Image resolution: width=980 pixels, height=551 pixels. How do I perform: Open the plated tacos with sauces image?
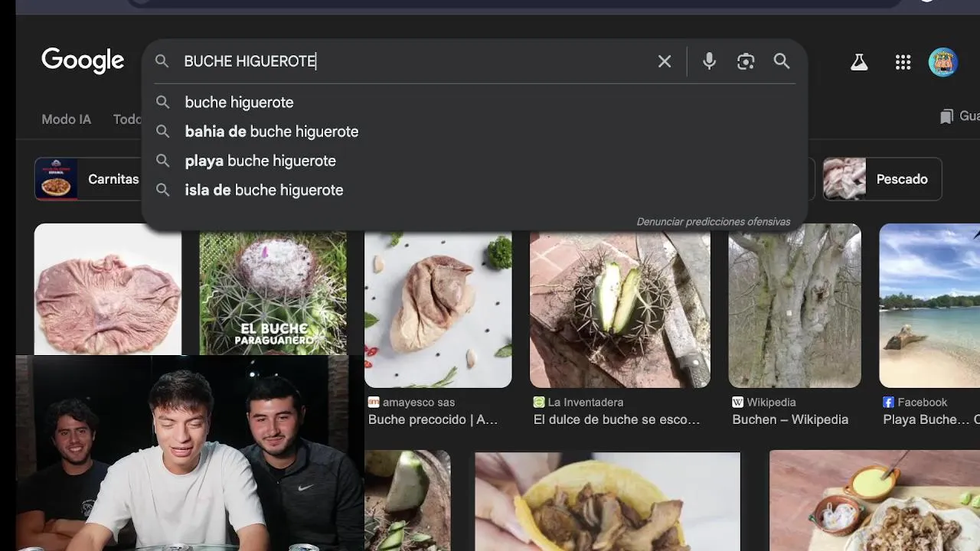tap(874, 501)
